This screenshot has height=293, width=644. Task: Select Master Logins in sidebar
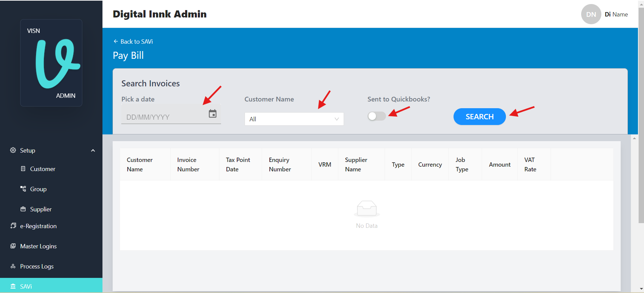[x=38, y=246]
